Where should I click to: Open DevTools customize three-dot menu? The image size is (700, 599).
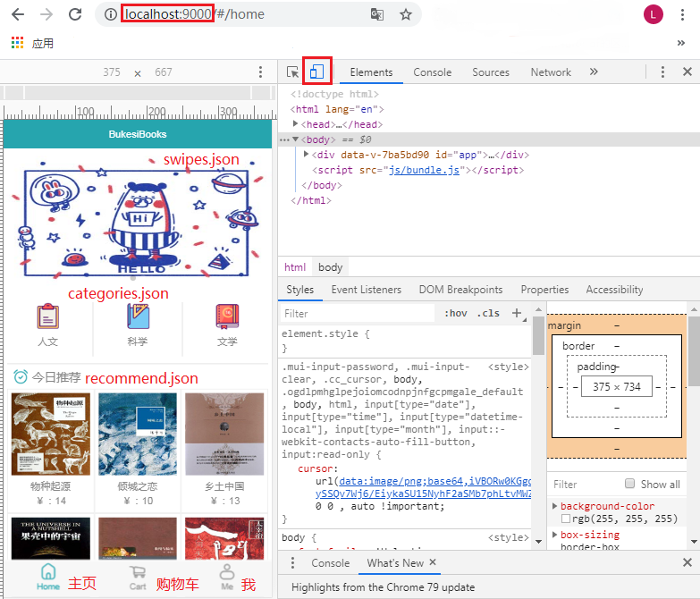coord(662,72)
